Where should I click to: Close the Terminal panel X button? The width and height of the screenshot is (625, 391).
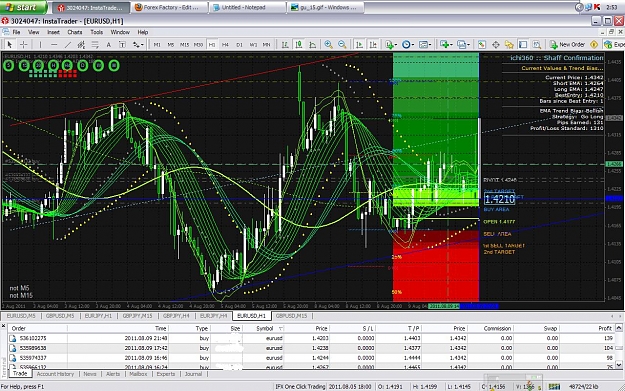pyautogui.click(x=4, y=326)
